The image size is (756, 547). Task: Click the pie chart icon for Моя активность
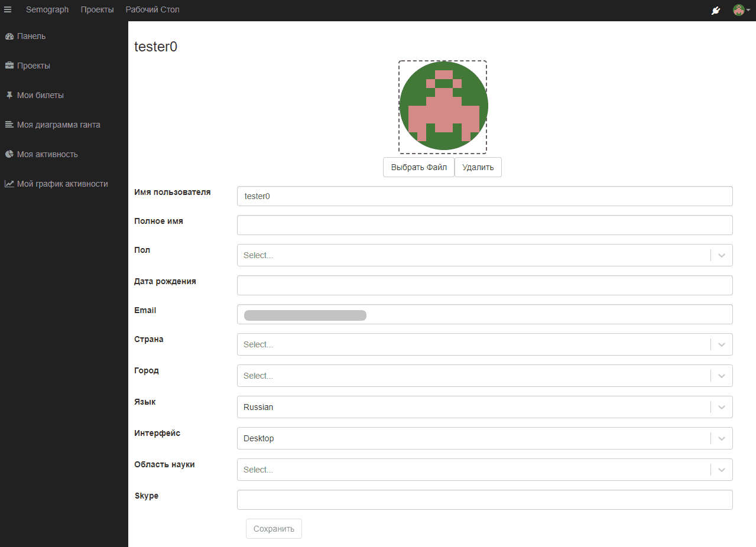pyautogui.click(x=9, y=154)
